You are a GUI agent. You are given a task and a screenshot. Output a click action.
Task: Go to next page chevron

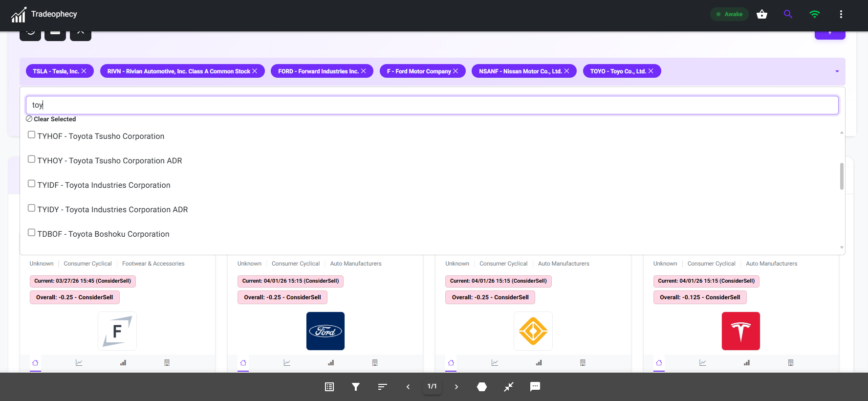[x=456, y=387]
